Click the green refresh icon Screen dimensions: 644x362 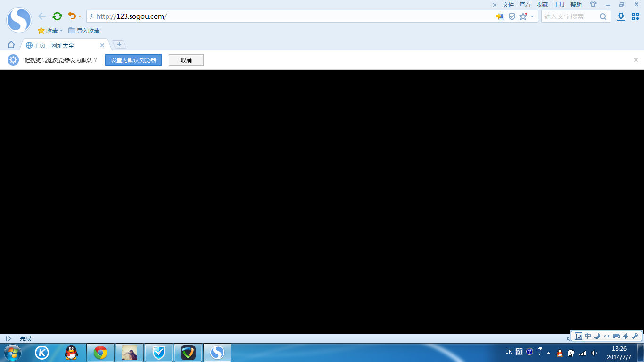(57, 16)
